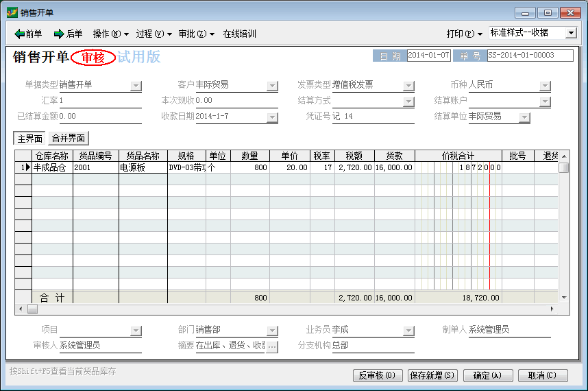The image size is (588, 391).
Task: Click the 日期 date field
Action: click(428, 56)
